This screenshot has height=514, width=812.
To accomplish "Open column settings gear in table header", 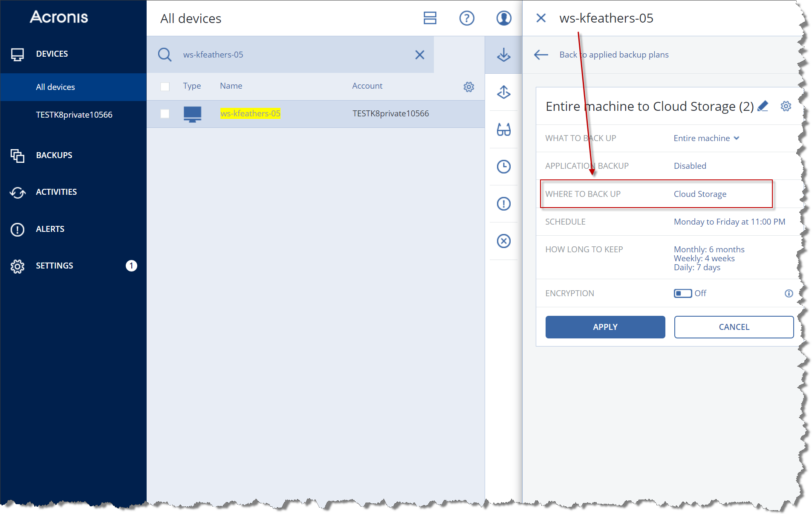I will [x=468, y=87].
